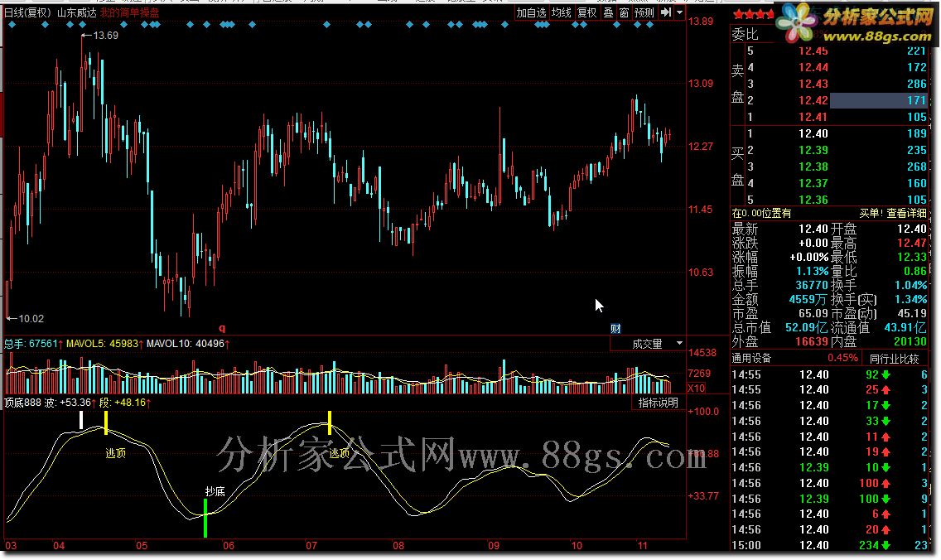
Task: Click the 预测 forecast button
Action: 644,12
